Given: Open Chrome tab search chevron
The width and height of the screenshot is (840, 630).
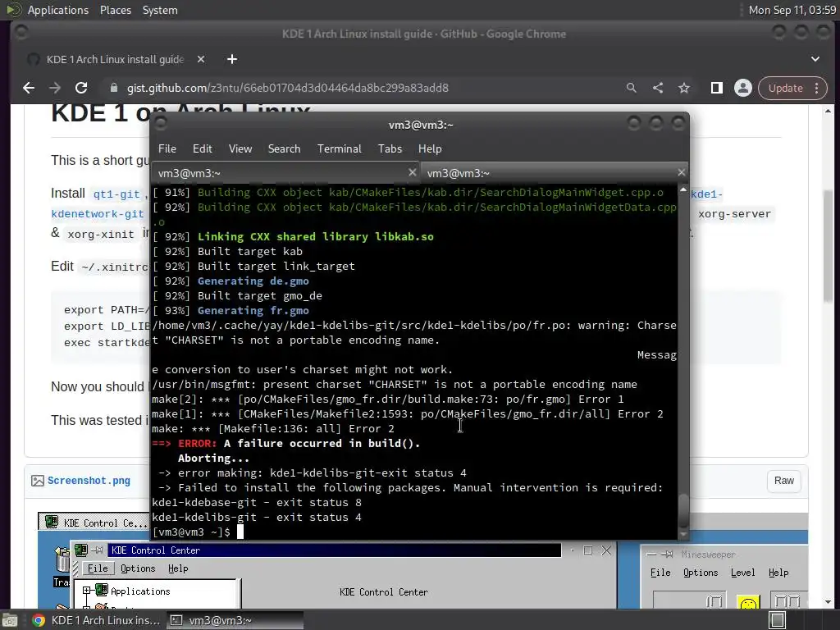Looking at the screenshot, I should [815, 59].
